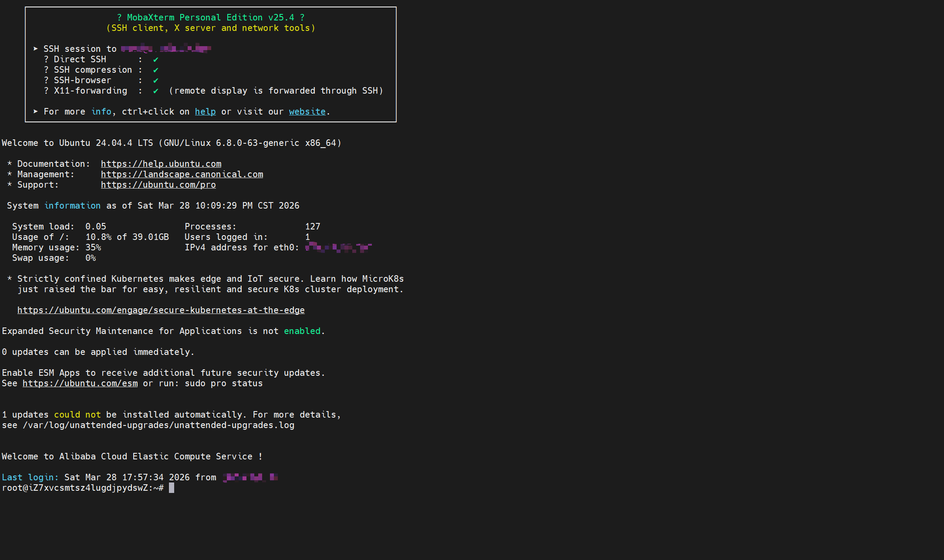The width and height of the screenshot is (944, 560).
Task: Click the arrow bullet before 'SSH session to'
Action: 35,49
